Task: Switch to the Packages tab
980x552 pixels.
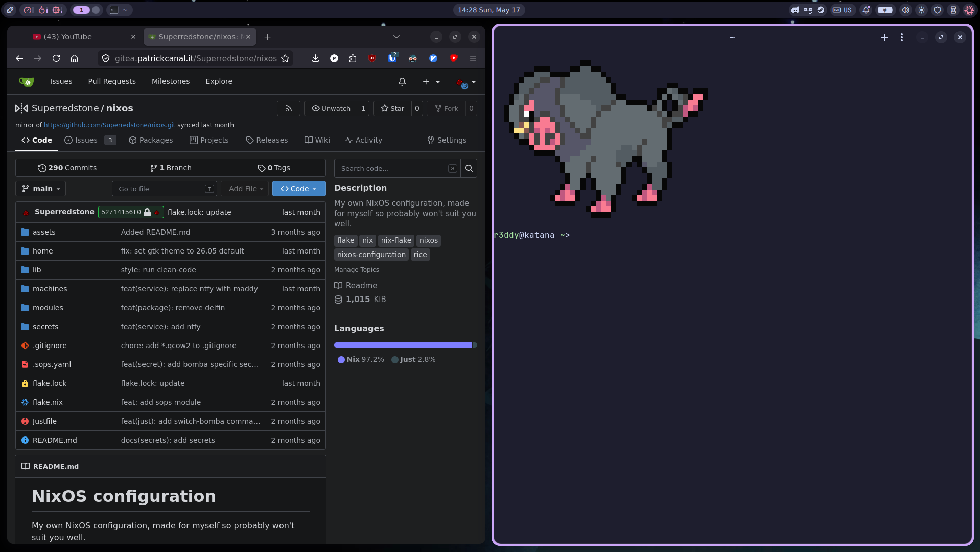Action: (x=151, y=140)
